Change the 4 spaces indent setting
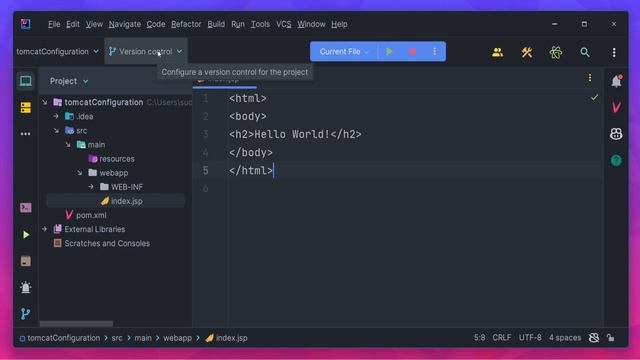The image size is (640, 360). pyautogui.click(x=565, y=338)
